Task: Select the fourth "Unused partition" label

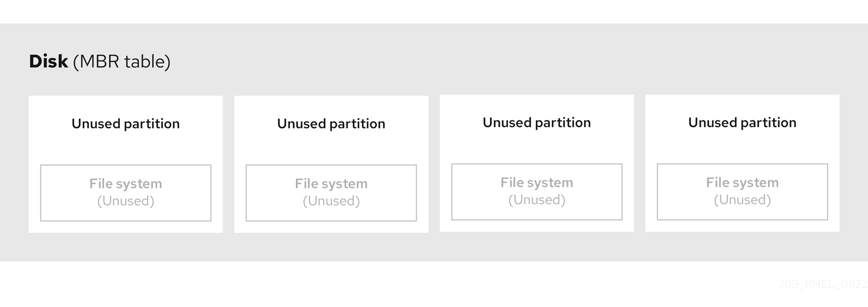Action: pos(742,123)
